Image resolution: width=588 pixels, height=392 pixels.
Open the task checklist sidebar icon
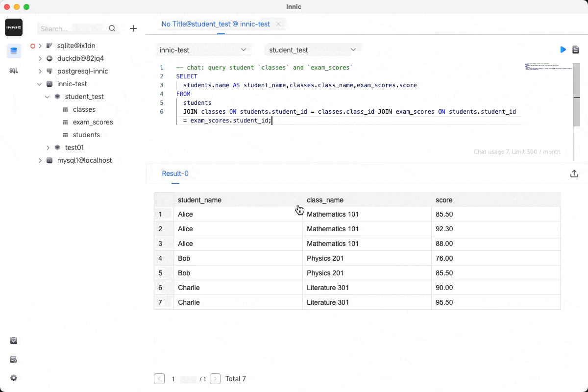(x=14, y=341)
